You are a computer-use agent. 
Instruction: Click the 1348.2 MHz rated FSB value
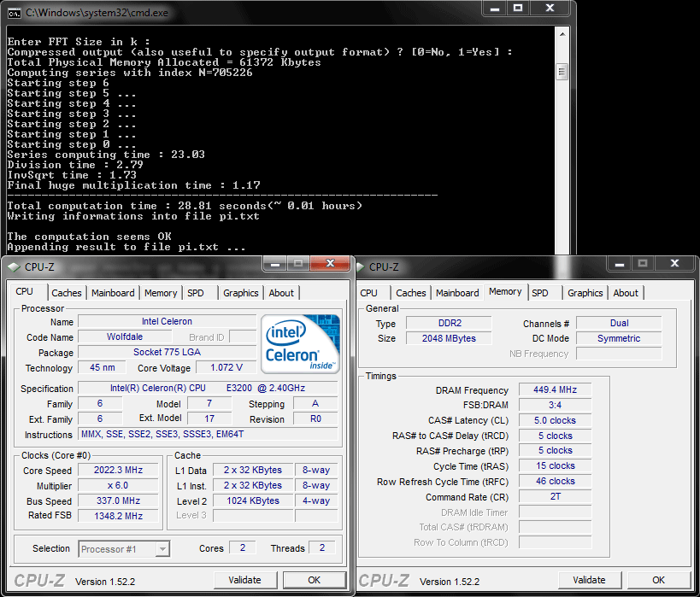(x=118, y=516)
